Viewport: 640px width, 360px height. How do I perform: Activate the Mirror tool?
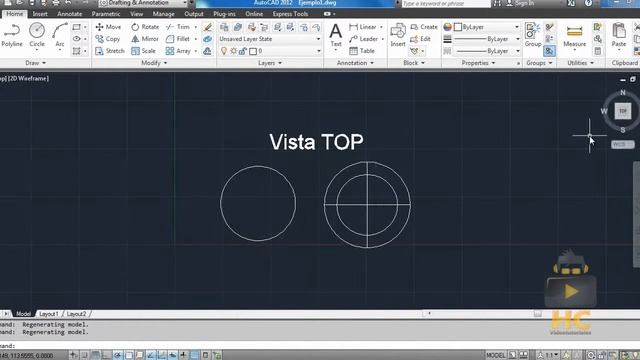[x=145, y=39]
